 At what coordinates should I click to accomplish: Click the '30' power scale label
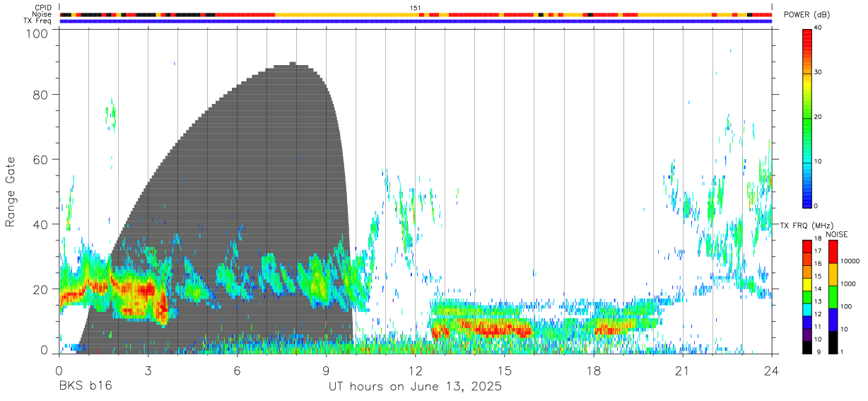[819, 72]
